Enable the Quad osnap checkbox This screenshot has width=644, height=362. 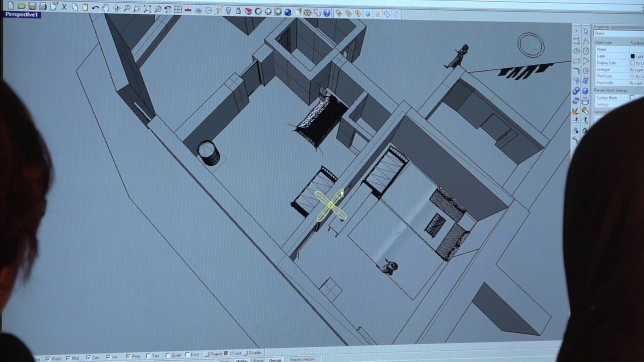[x=167, y=355]
